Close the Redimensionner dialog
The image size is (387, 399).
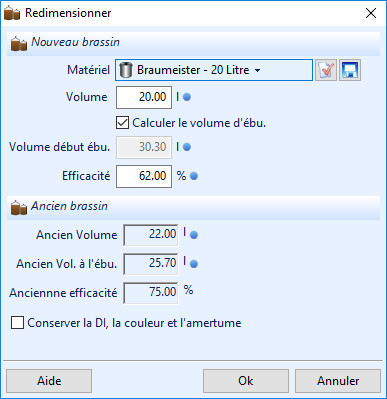pos(371,13)
